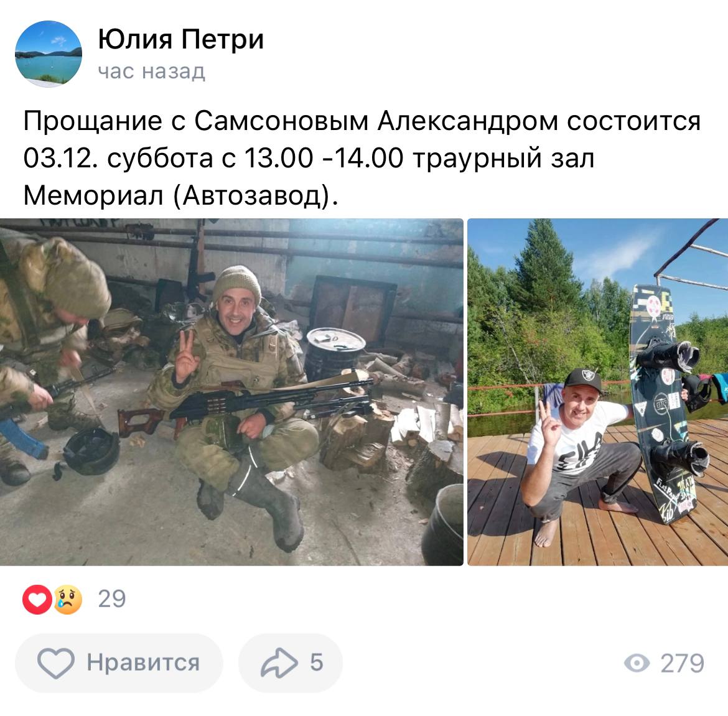Click the share arrow icon
The image size is (728, 716).
pyautogui.click(x=279, y=663)
